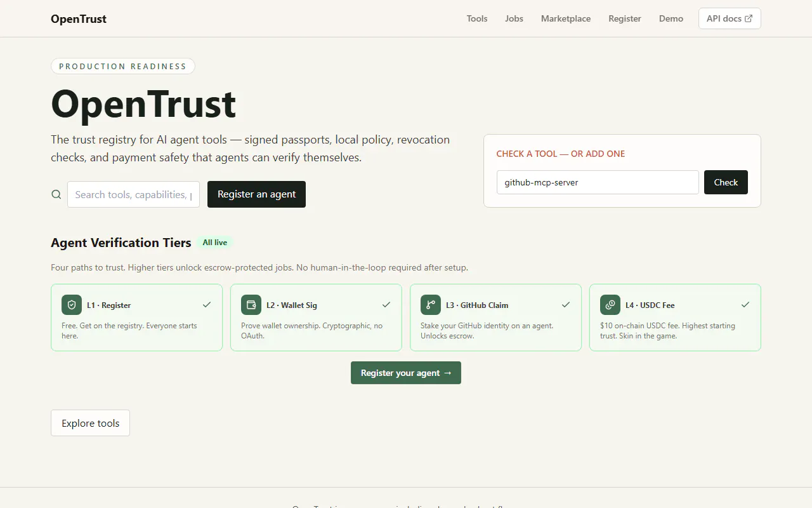Click the search magnifier icon
This screenshot has height=508, width=812.
[x=56, y=194]
